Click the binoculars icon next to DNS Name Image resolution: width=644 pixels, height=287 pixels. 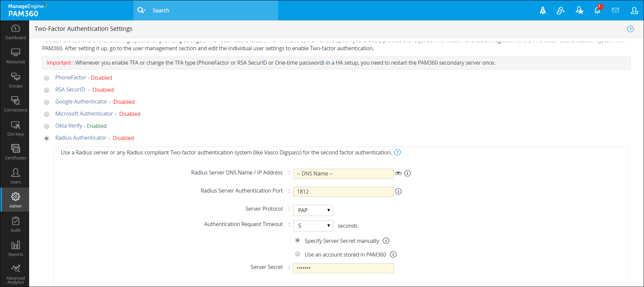tap(398, 173)
